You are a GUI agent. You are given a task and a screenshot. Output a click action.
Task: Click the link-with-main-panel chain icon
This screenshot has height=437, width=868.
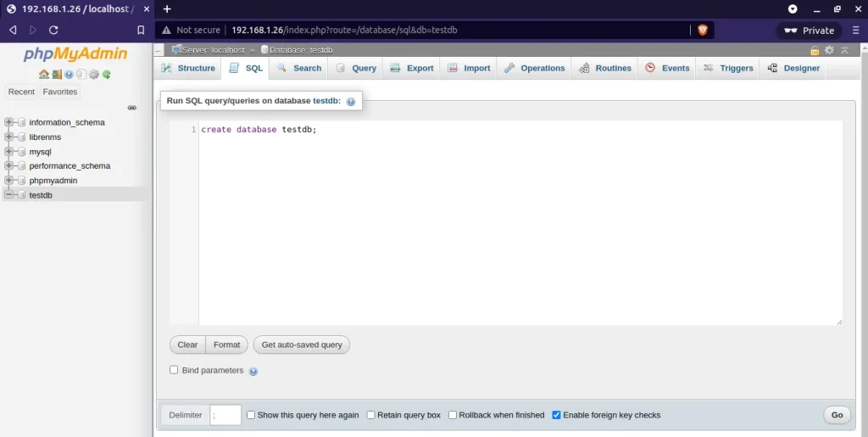(131, 108)
